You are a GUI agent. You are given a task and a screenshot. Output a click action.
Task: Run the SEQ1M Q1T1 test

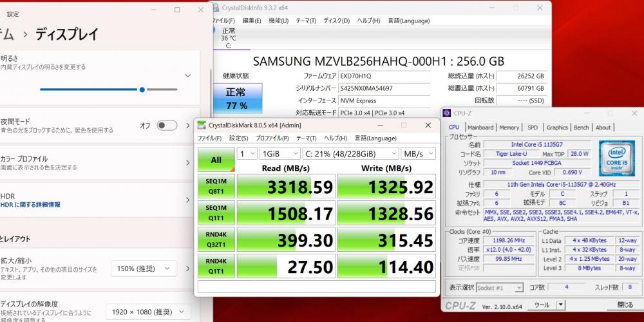click(216, 213)
